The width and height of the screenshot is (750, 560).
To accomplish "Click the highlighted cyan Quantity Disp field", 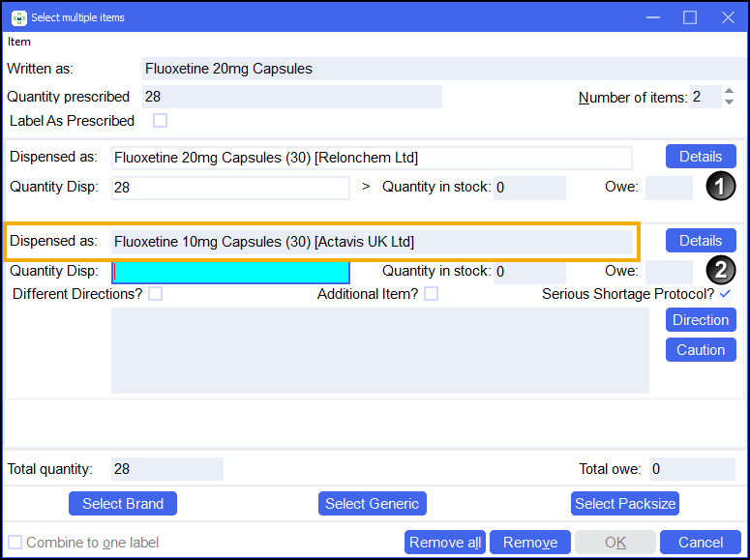I will pyautogui.click(x=230, y=273).
